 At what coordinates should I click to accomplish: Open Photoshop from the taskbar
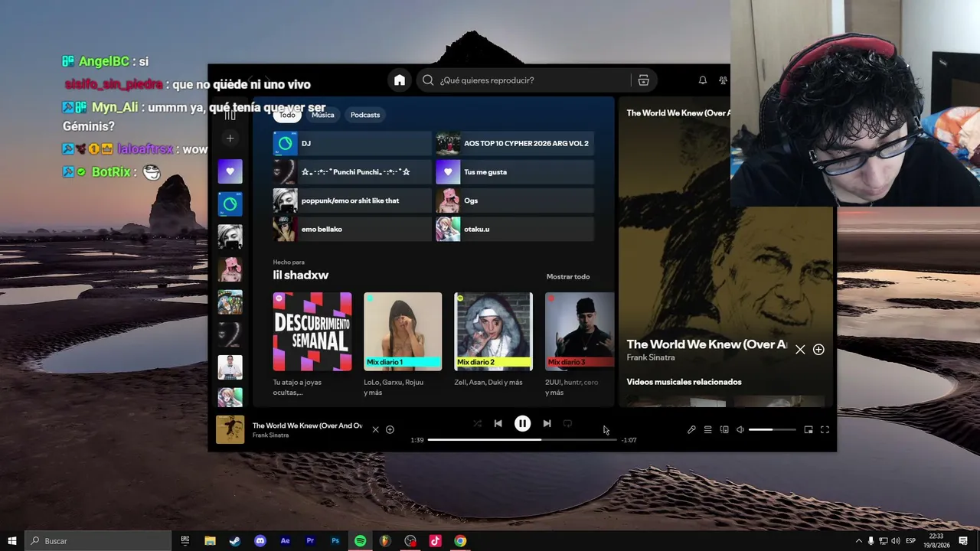[335, 541]
